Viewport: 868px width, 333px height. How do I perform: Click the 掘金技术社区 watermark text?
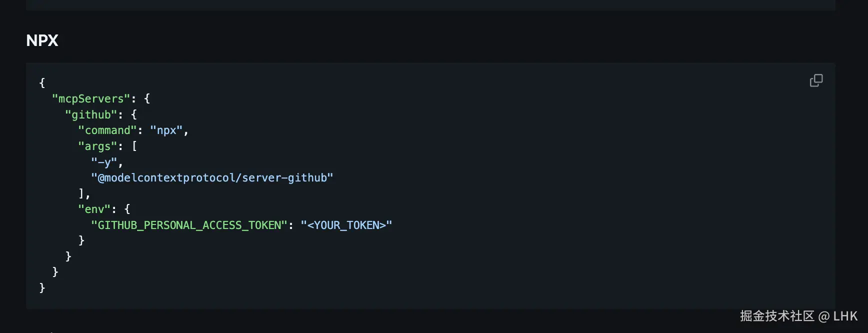click(x=777, y=316)
